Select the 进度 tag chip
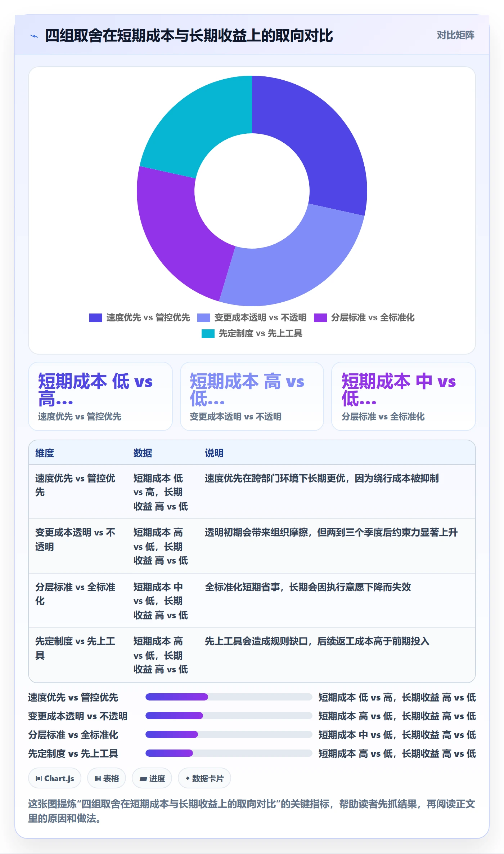Viewport: 504px width, 854px height. coord(152,778)
